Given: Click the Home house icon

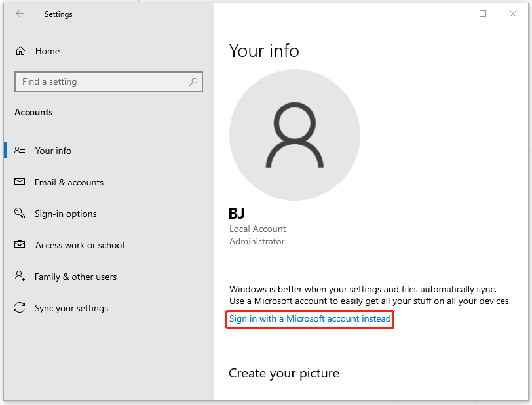Looking at the screenshot, I should [x=20, y=51].
